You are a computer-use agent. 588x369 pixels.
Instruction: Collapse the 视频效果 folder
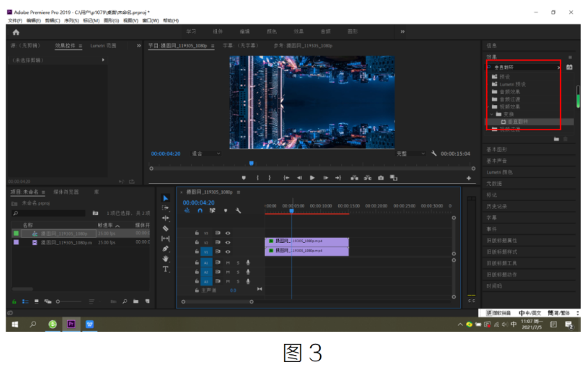click(488, 107)
